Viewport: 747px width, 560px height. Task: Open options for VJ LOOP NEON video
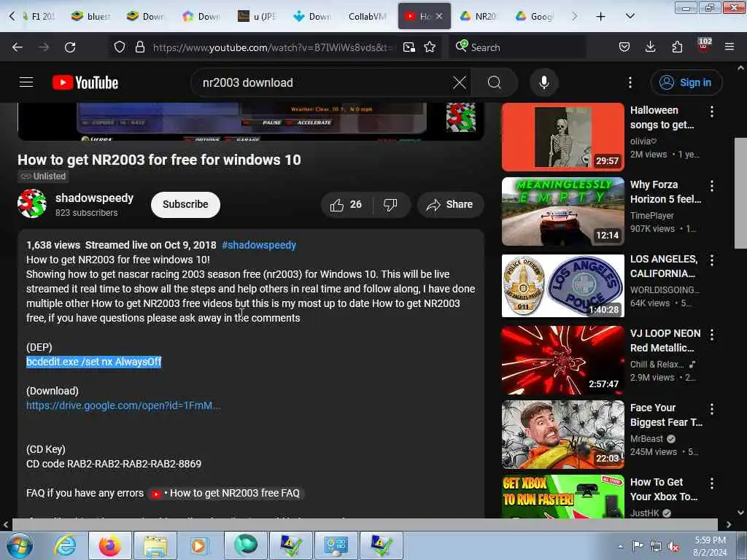pyautogui.click(x=712, y=334)
